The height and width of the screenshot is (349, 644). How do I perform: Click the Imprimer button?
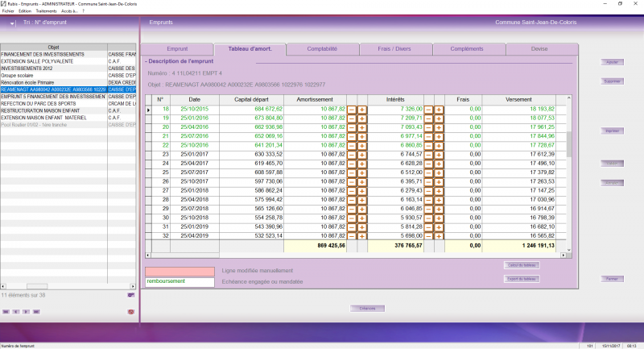612,131
